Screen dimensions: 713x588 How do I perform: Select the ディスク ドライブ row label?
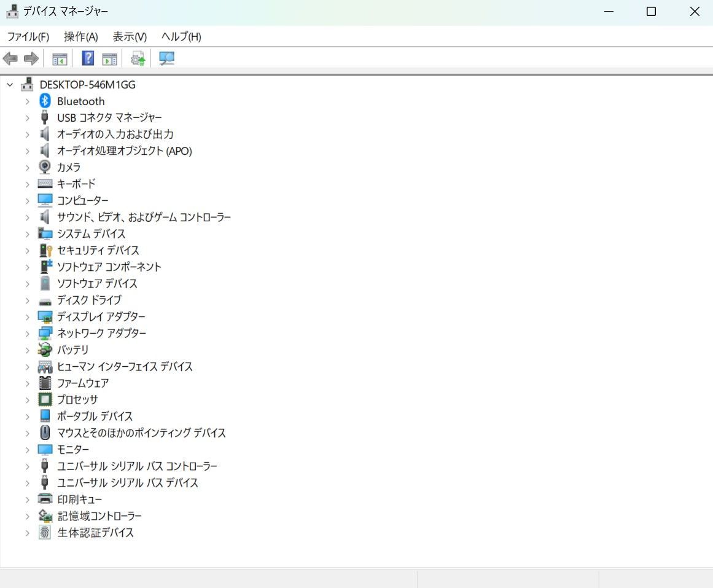click(89, 300)
